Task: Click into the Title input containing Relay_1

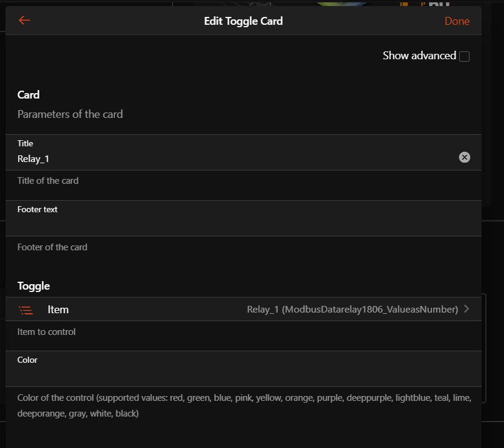Action: click(230, 158)
